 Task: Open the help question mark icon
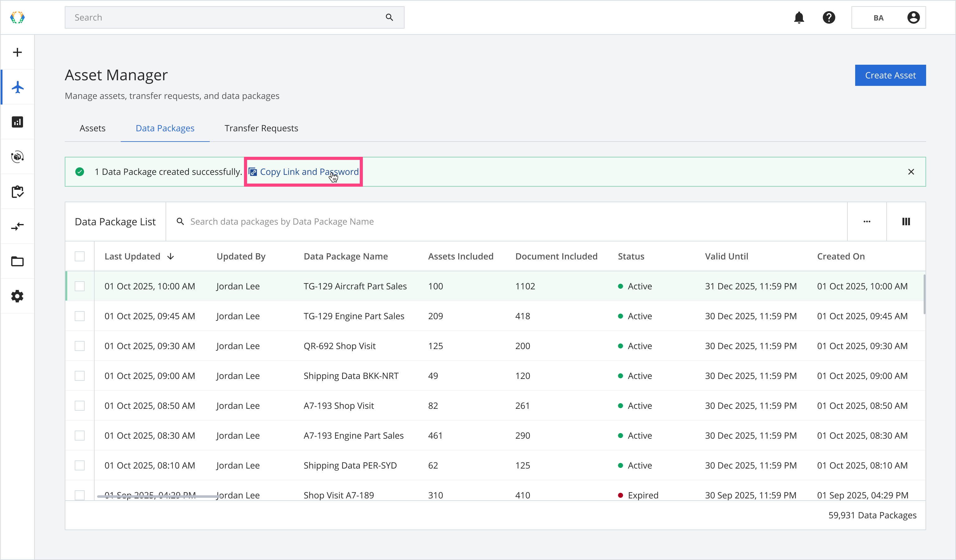[x=829, y=17]
